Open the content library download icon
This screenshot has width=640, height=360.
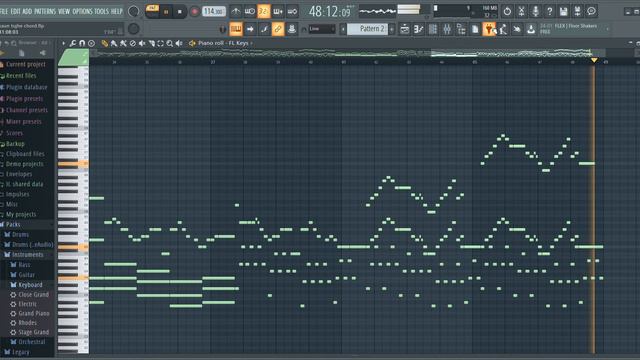[x=531, y=29]
